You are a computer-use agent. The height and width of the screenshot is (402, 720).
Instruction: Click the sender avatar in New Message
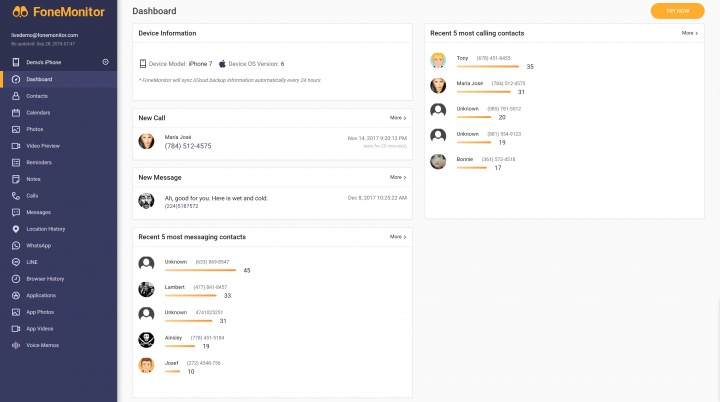[x=146, y=201]
